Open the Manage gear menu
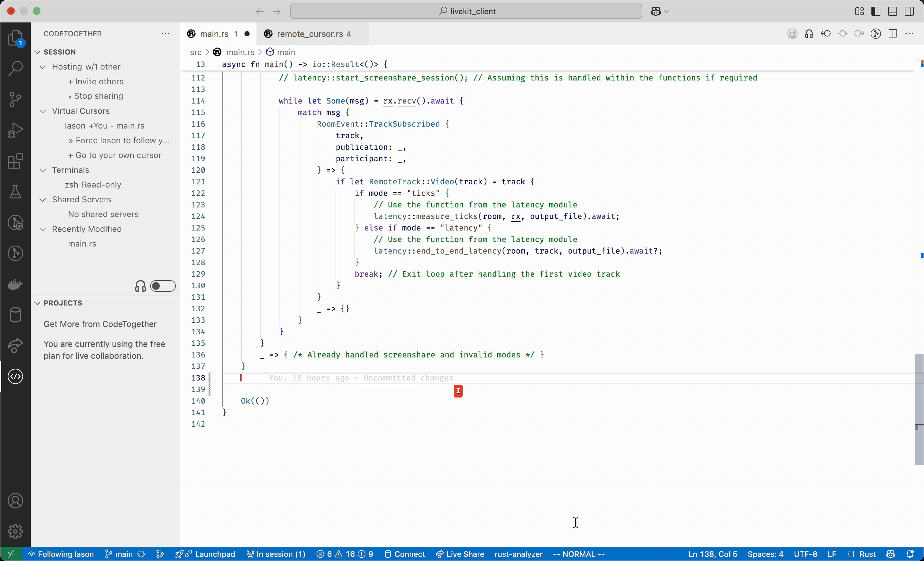This screenshot has width=924, height=561. (15, 532)
